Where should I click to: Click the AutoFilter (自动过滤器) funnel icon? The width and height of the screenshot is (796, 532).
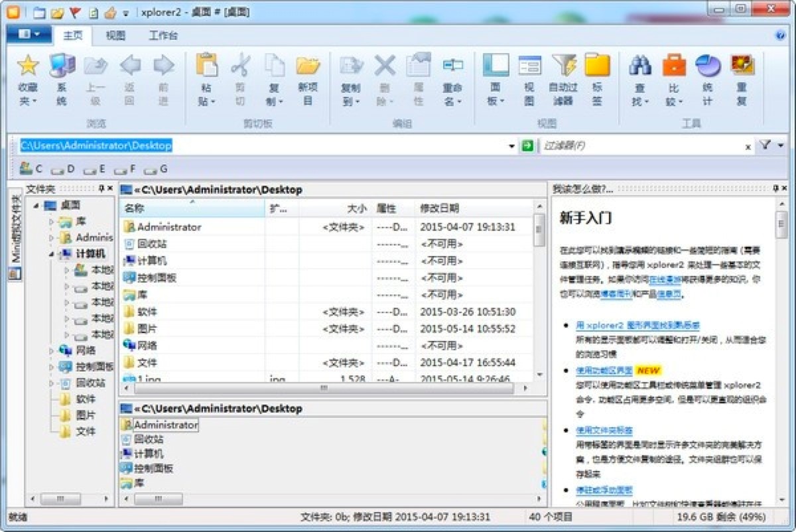pyautogui.click(x=563, y=66)
